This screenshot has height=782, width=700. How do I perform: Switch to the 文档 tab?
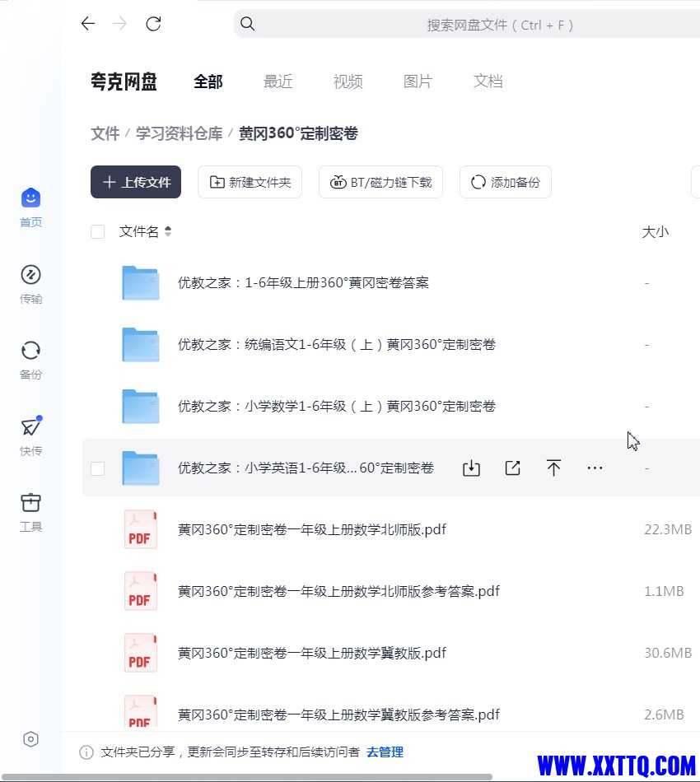pyautogui.click(x=488, y=81)
